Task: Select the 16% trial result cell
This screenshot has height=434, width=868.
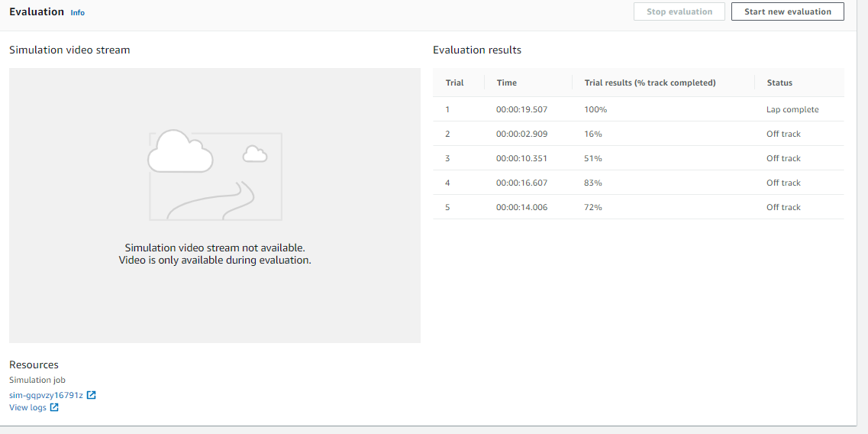Action: (593, 134)
